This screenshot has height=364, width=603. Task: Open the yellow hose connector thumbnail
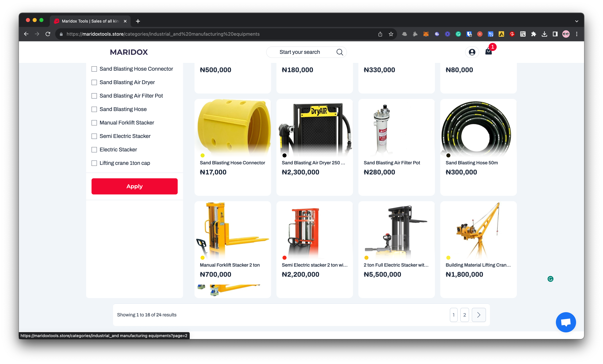[233, 128]
